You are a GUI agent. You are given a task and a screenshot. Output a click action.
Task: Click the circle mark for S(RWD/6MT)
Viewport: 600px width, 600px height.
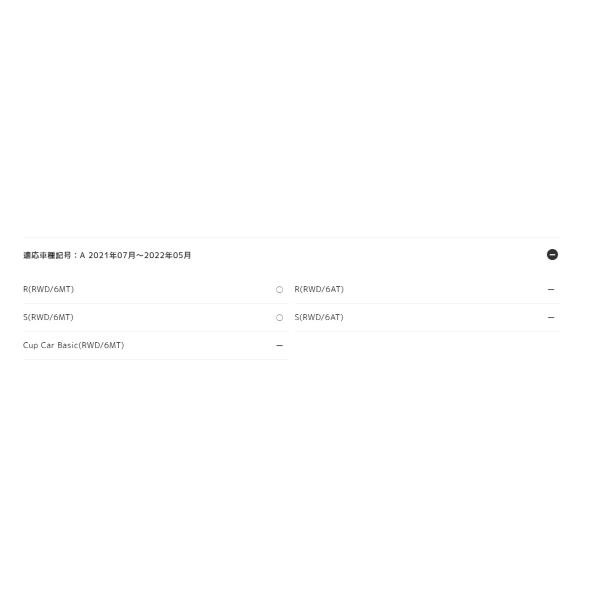pos(279,318)
